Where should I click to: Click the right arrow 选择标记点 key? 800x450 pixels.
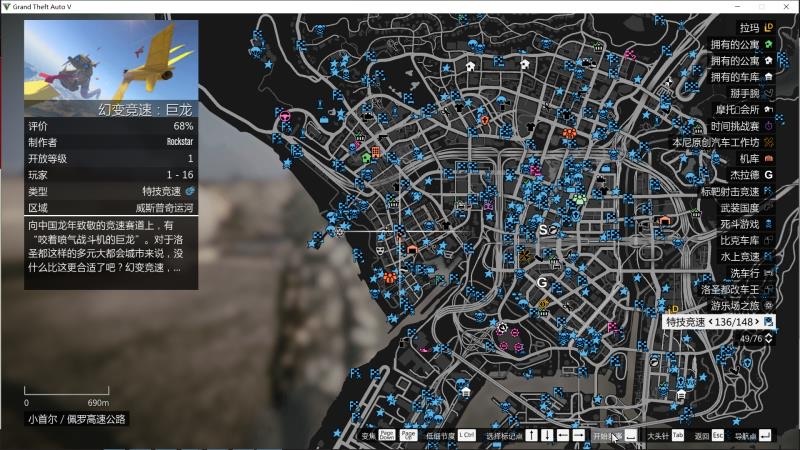(579, 435)
